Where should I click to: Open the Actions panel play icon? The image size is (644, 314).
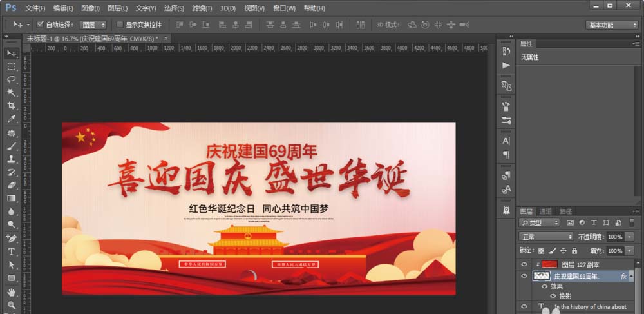[506, 65]
